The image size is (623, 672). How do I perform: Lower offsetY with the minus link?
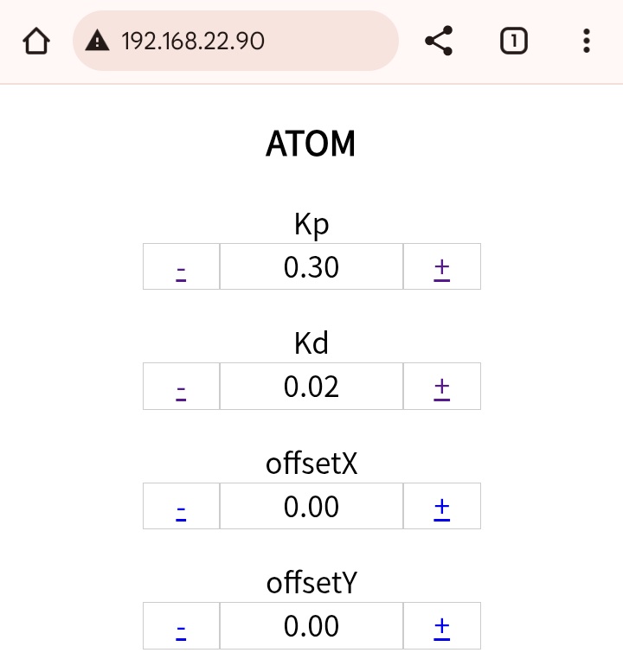181,631
